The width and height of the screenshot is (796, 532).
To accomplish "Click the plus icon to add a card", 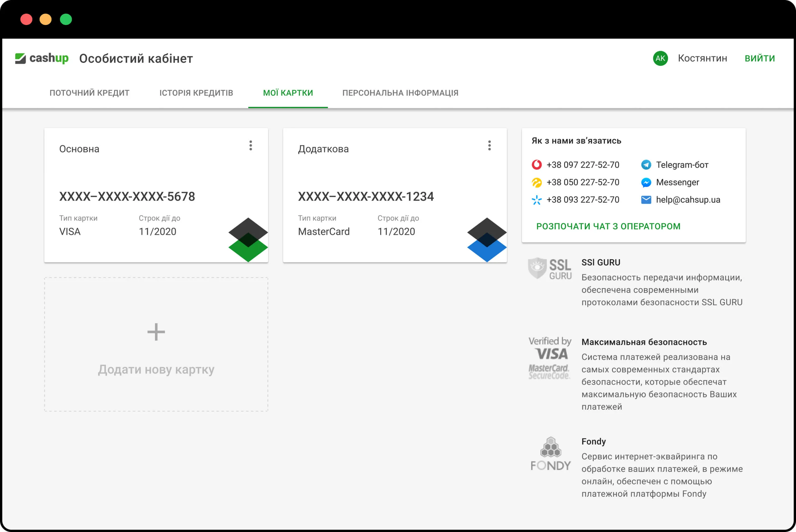I will pos(156,332).
